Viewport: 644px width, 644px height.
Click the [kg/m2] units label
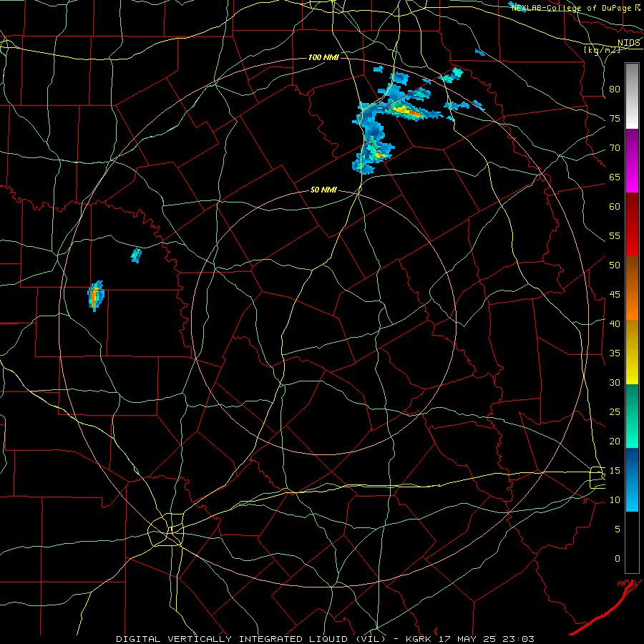coord(602,50)
